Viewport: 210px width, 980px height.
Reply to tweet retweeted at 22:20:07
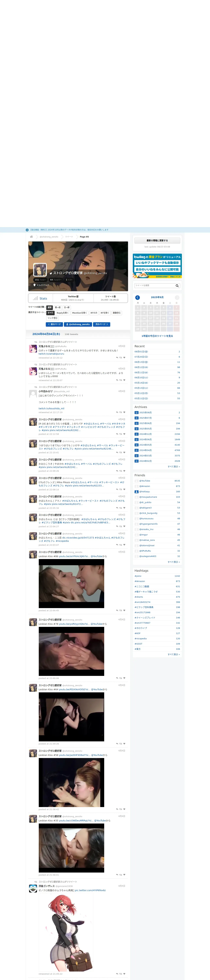click(117, 380)
